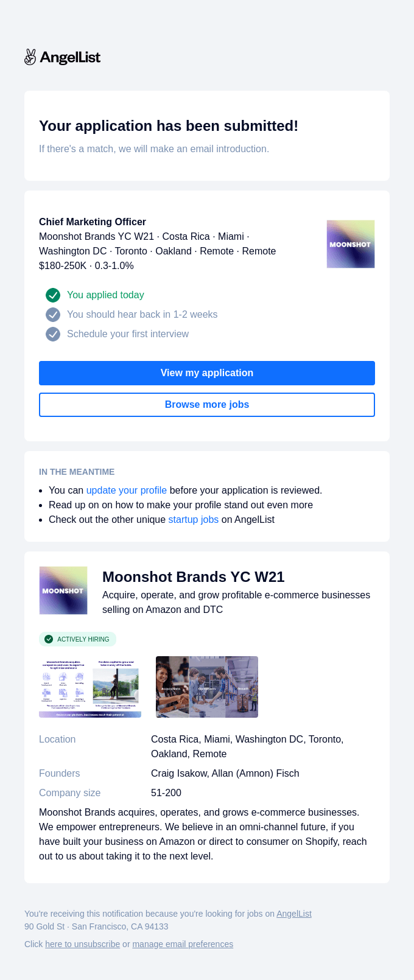Click here to unsubscribe
Viewport: 414px width, 980px height.
82,944
